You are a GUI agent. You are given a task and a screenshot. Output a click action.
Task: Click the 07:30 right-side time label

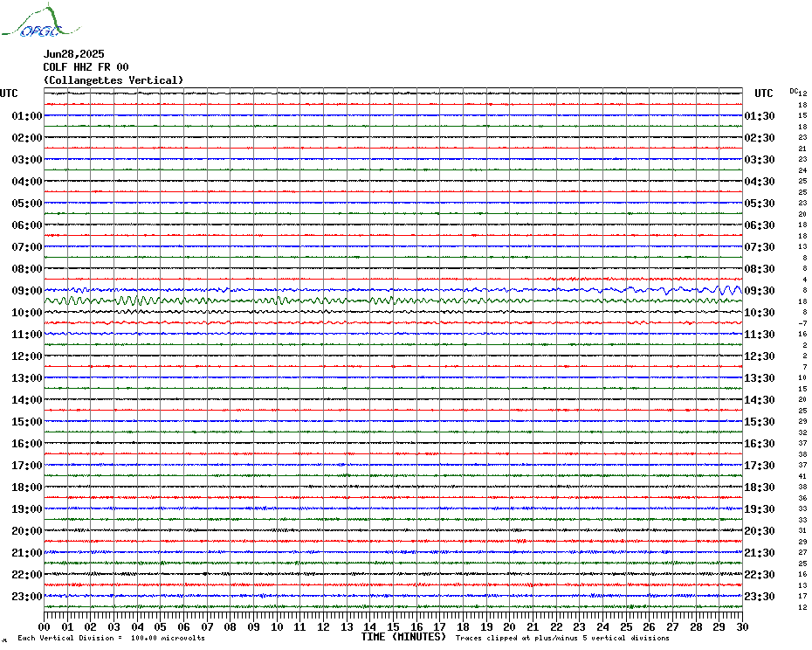pyautogui.click(x=760, y=246)
